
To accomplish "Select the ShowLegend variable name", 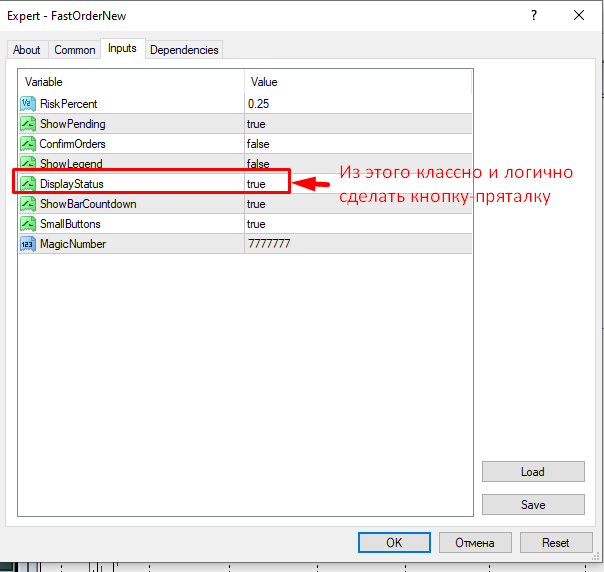I will 71,163.
